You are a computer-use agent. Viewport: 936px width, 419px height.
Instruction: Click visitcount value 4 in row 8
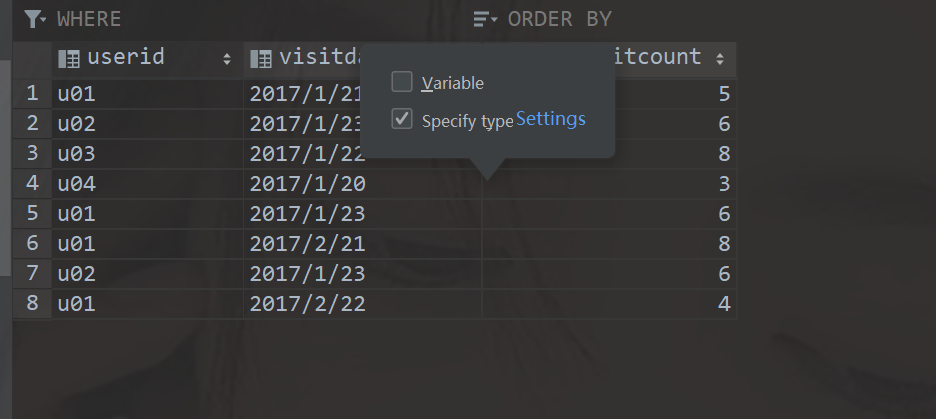point(724,304)
